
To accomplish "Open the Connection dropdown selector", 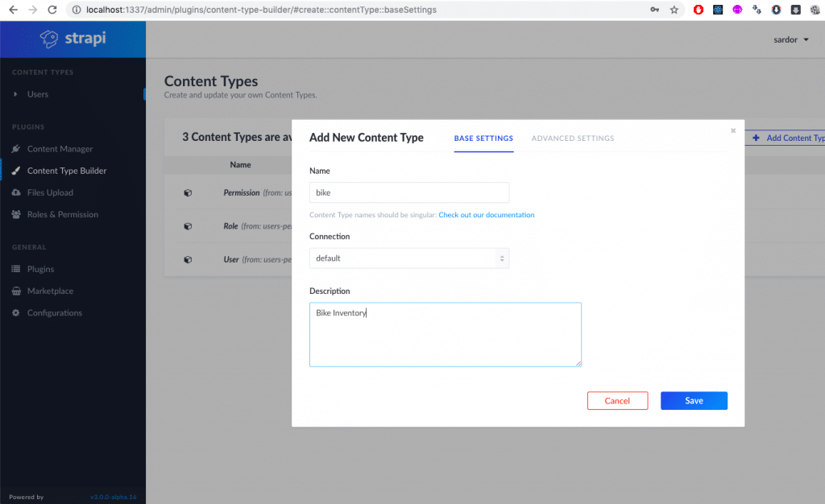I will [x=409, y=258].
